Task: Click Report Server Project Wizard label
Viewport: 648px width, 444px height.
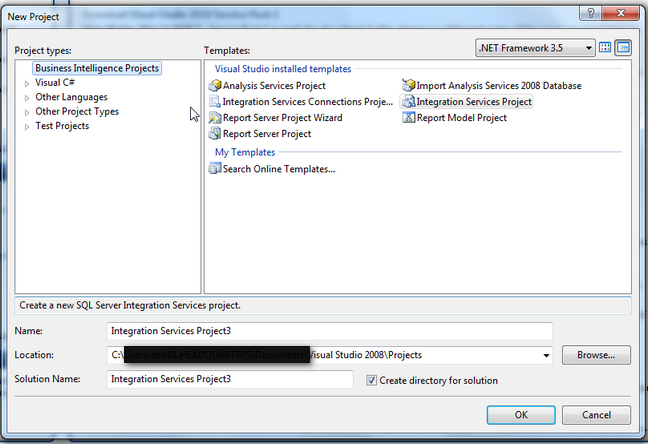Action: [283, 118]
